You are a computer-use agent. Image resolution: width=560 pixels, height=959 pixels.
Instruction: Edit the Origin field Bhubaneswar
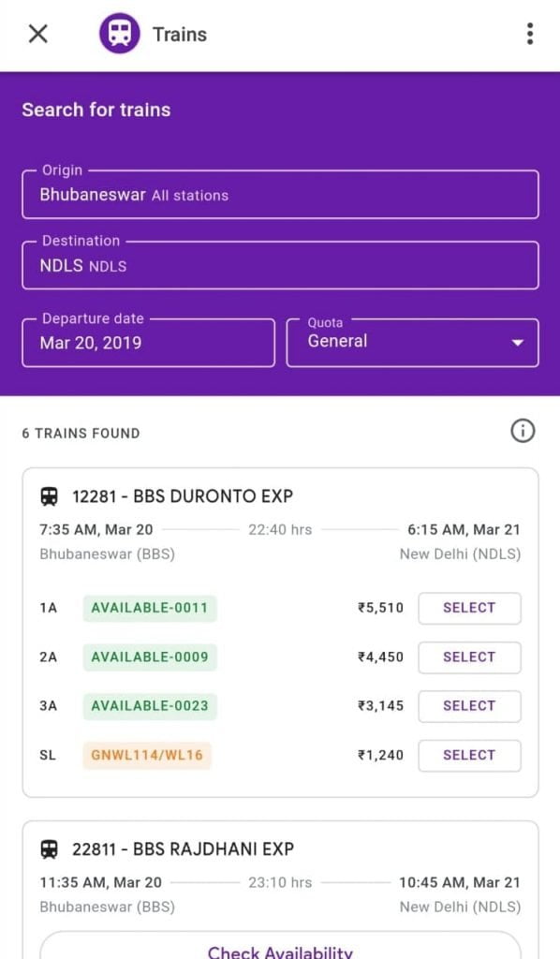[x=280, y=195]
